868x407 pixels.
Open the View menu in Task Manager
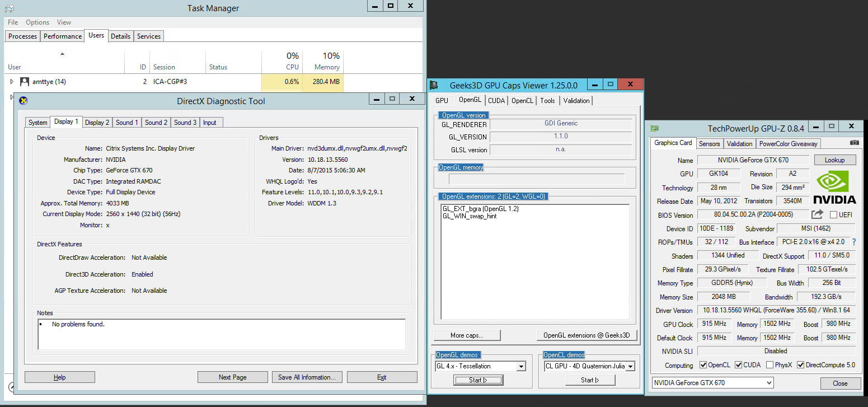64,22
